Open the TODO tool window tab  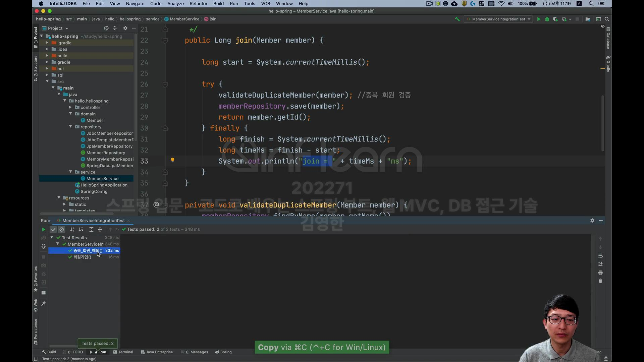coord(73,352)
